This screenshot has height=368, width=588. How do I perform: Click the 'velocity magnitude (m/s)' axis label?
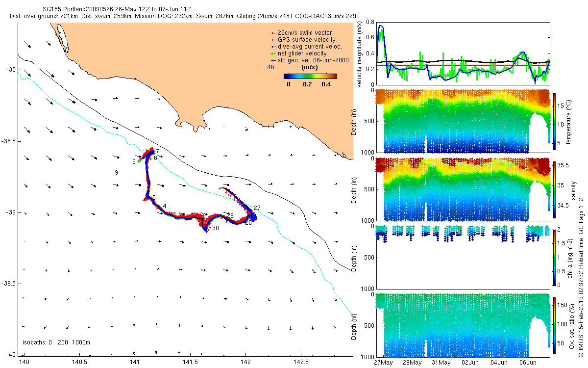pyautogui.click(x=359, y=54)
